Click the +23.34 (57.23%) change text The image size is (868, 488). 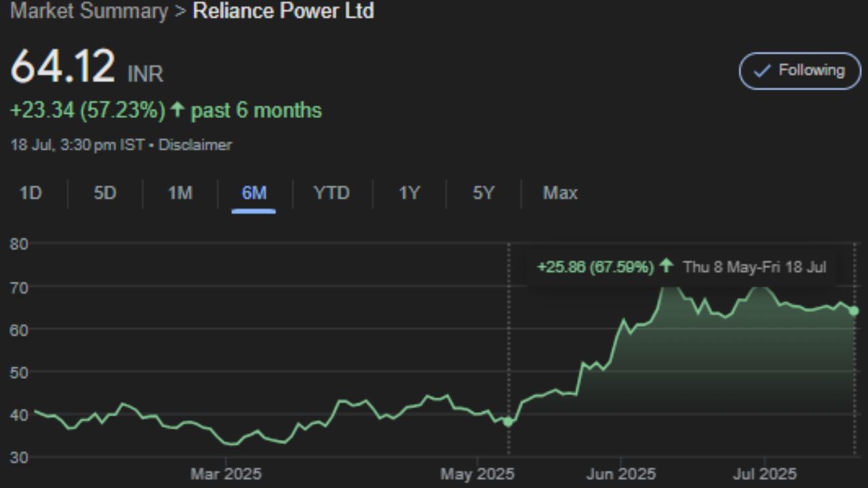click(87, 110)
